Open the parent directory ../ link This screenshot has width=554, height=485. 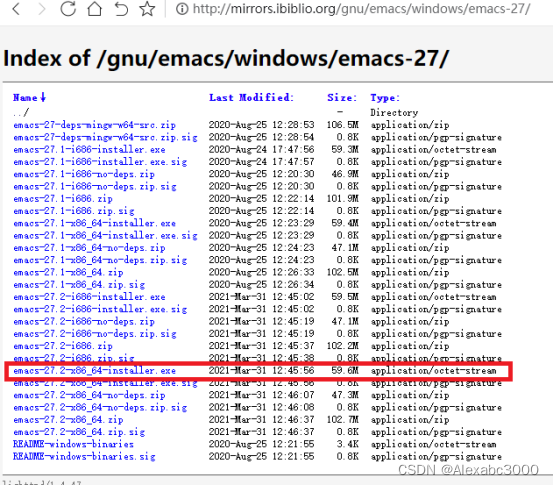tap(21, 112)
